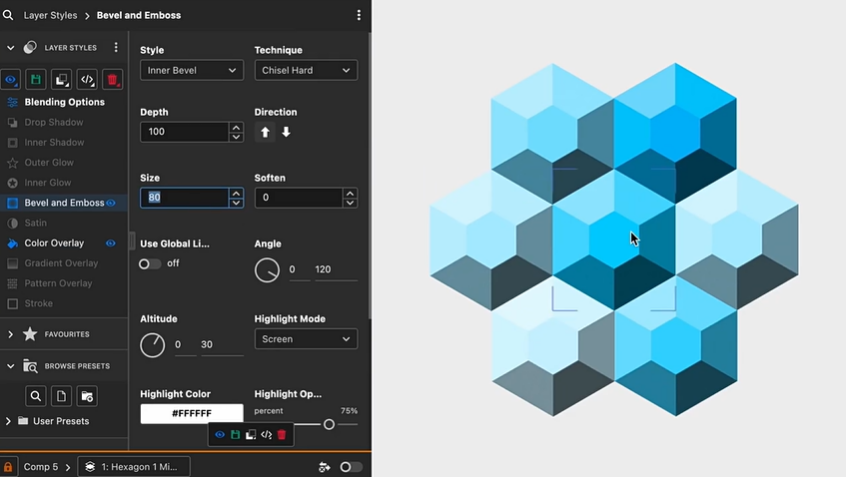This screenshot has width=846, height=477.
Task: Click the copy styles icon in the styles toolbar
Action: [x=62, y=80]
